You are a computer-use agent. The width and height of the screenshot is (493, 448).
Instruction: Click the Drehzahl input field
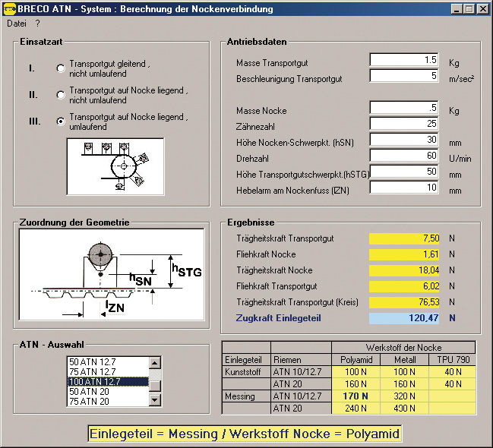click(x=404, y=156)
